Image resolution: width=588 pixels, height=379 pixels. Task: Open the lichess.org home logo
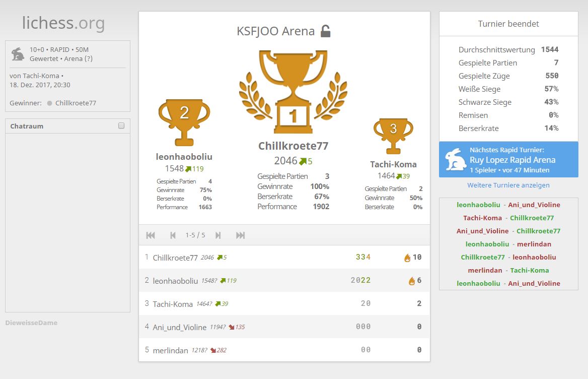63,23
